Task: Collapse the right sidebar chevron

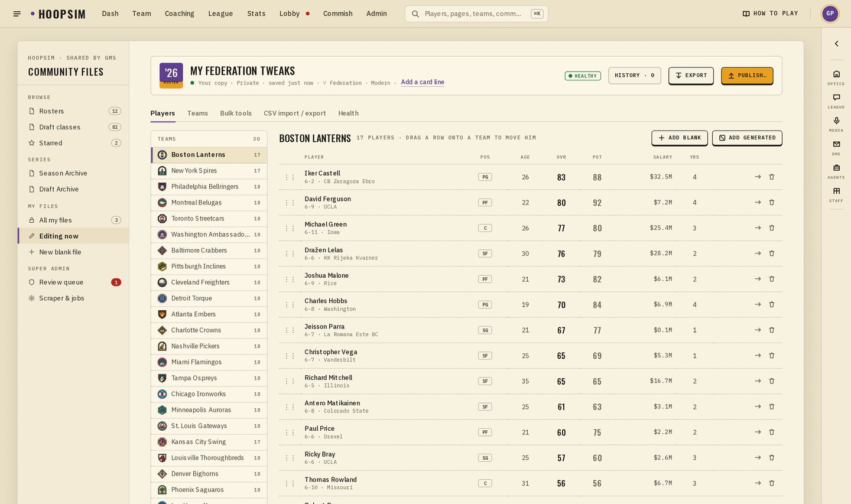Action: point(836,44)
